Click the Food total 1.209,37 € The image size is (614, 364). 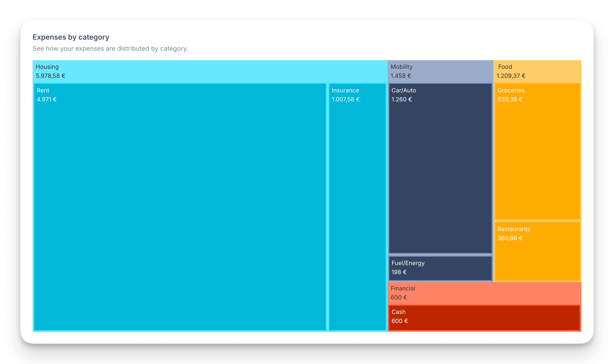pyautogui.click(x=511, y=76)
